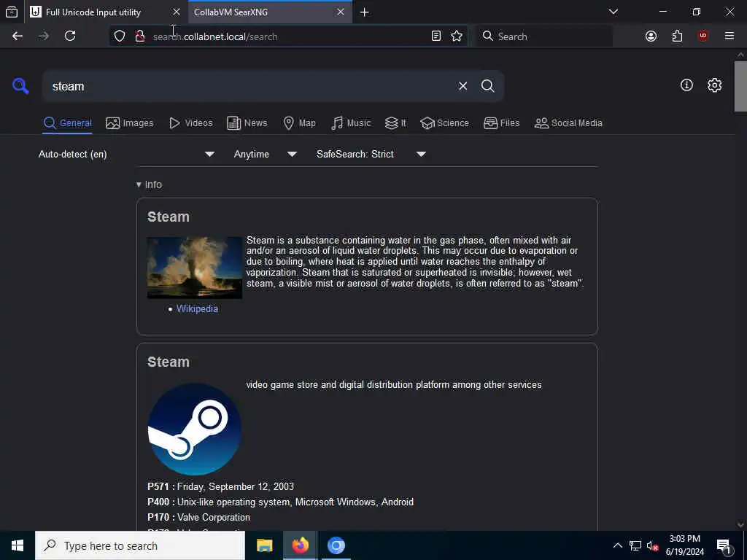
Task: Click the Steam logo image
Action: coord(194,429)
